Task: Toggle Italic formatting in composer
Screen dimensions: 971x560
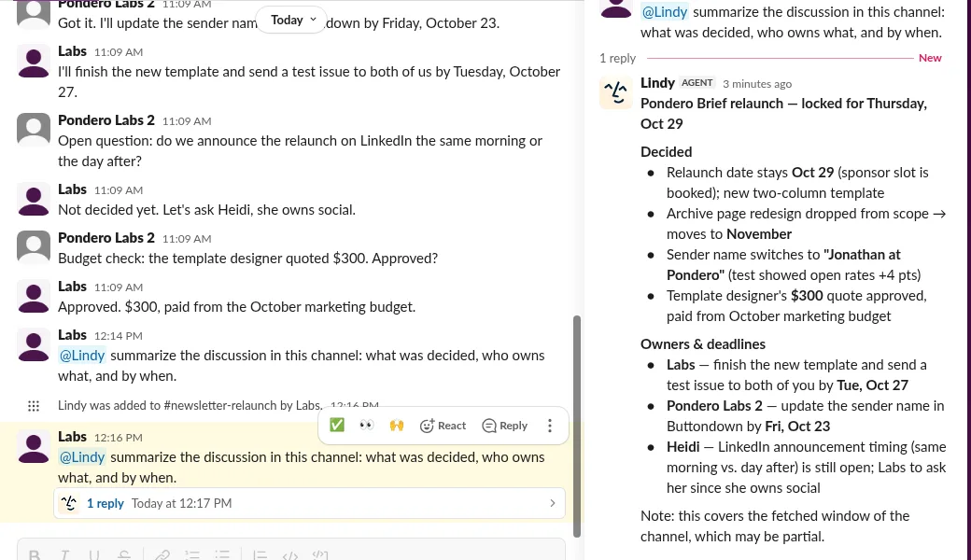Action: (x=64, y=554)
